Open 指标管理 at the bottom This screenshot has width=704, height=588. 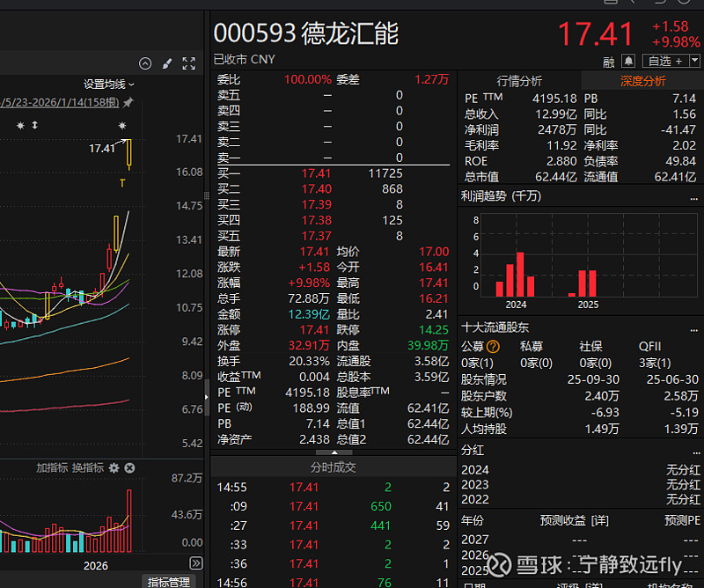[x=169, y=582]
